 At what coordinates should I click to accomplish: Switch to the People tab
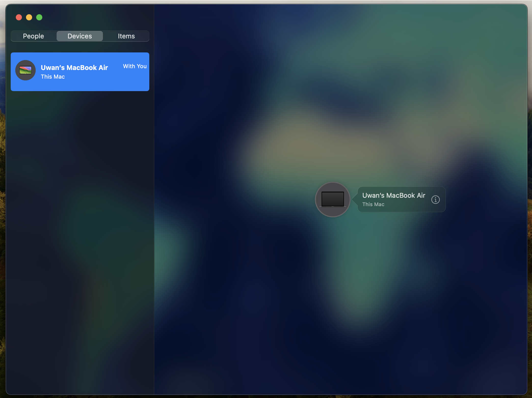click(x=33, y=36)
